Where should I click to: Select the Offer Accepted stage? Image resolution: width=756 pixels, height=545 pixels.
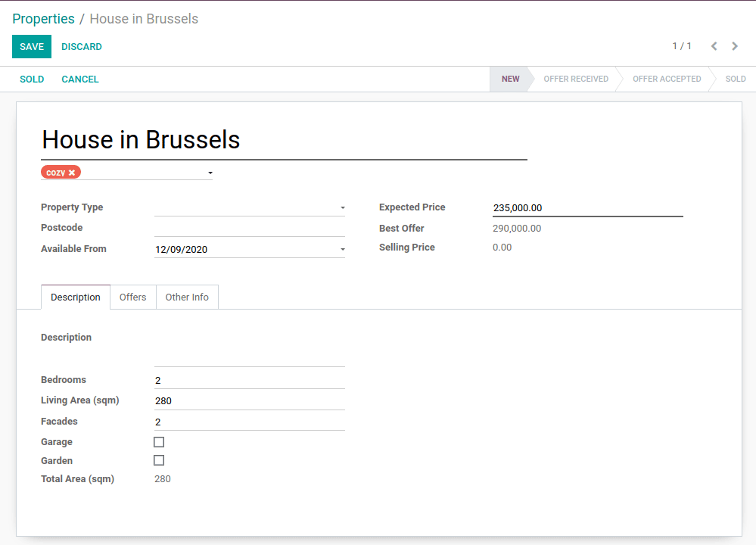click(667, 79)
